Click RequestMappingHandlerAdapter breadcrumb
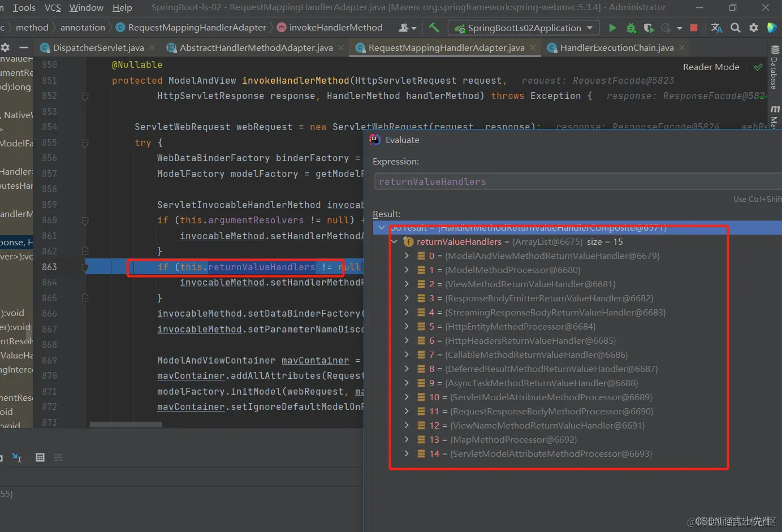The width and height of the screenshot is (782, 532). click(x=191, y=27)
